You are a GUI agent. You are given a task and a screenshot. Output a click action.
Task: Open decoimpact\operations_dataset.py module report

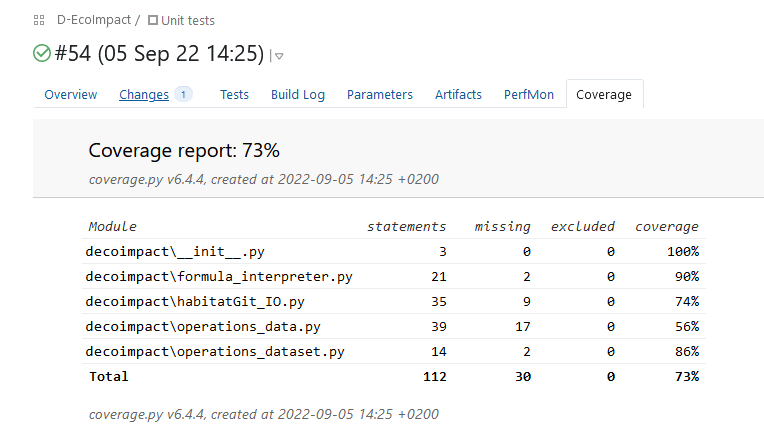[215, 351]
